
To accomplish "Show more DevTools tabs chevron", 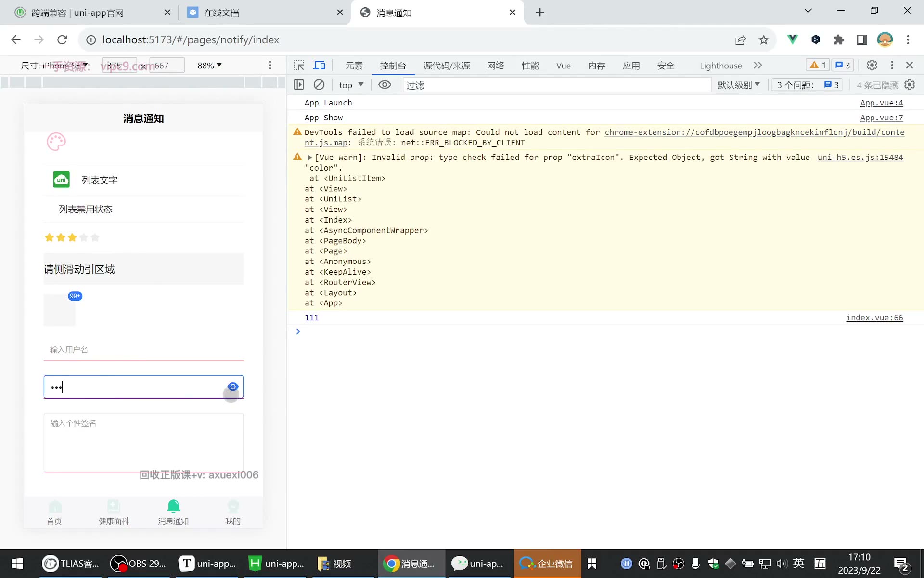I will pyautogui.click(x=758, y=65).
